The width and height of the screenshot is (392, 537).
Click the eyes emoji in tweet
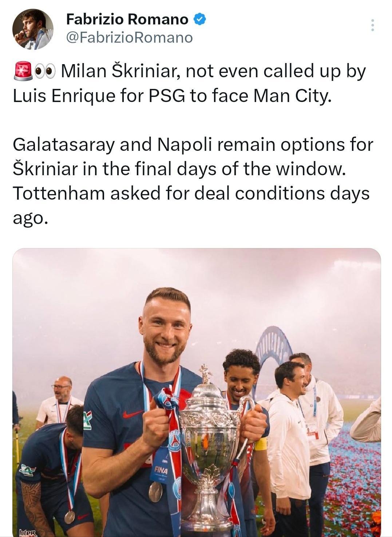click(x=44, y=71)
